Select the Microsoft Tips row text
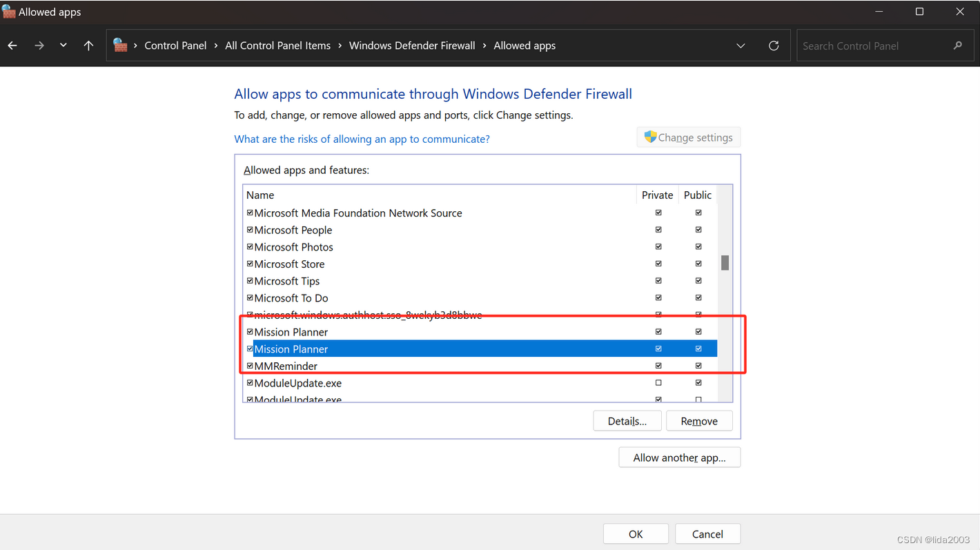The height and width of the screenshot is (550, 980). click(287, 281)
